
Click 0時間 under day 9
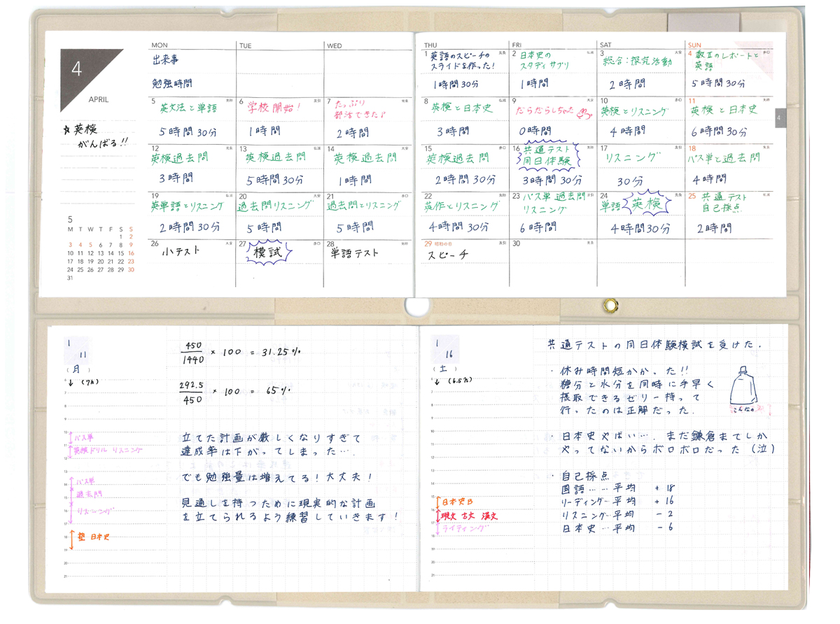(x=535, y=131)
